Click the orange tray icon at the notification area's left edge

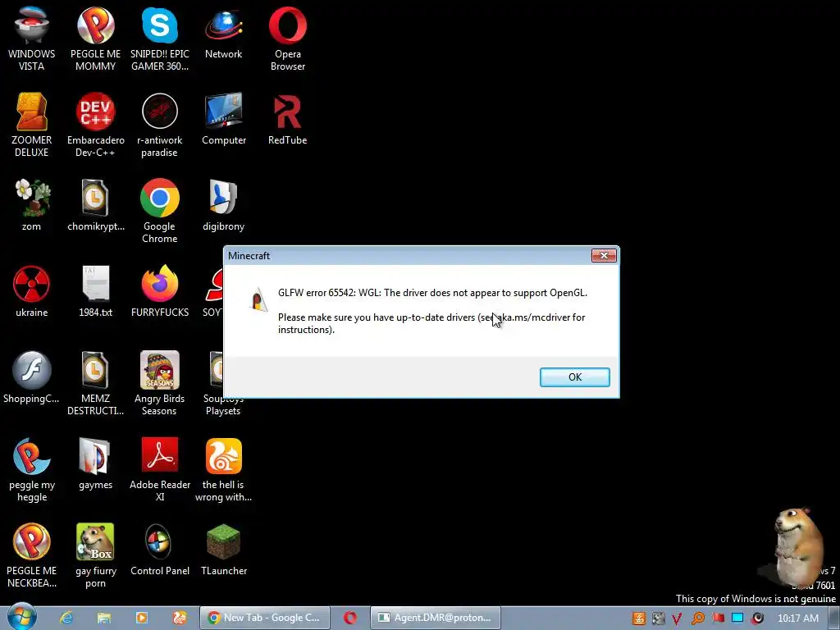638,619
